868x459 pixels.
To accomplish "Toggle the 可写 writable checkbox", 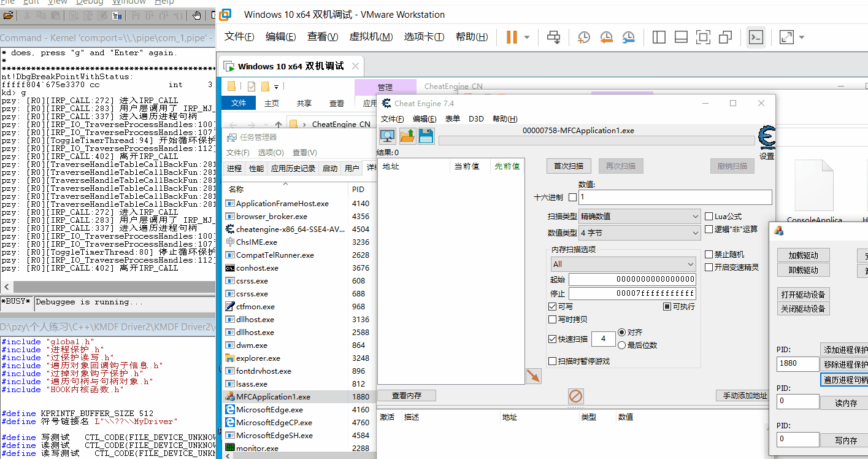I will pyautogui.click(x=553, y=306).
